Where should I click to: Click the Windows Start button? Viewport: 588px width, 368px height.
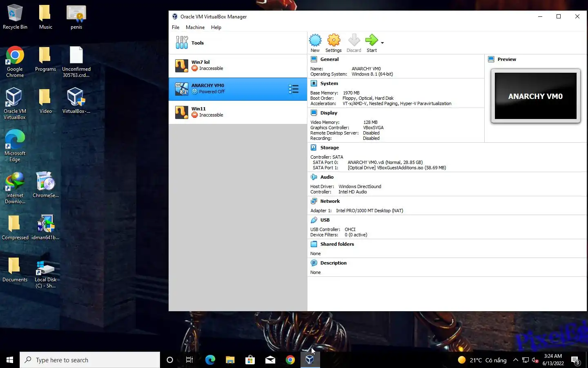tap(10, 360)
